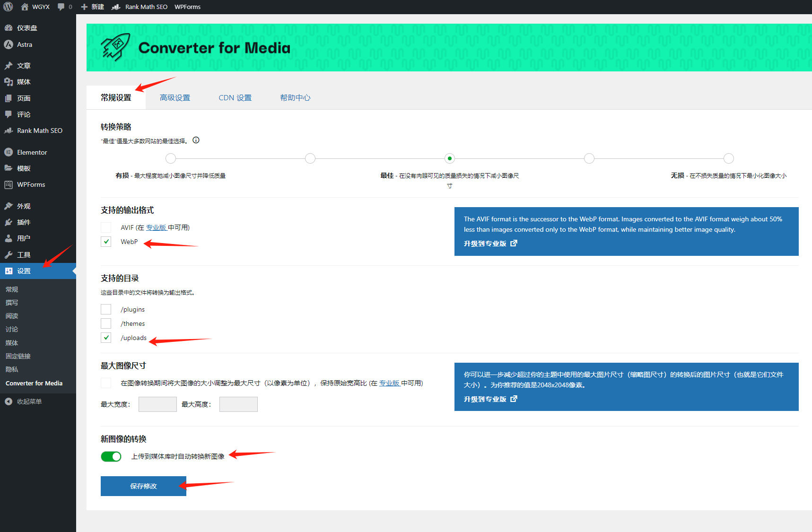Click the plus icon for 新建
The image size is (812, 532).
[x=84, y=7]
